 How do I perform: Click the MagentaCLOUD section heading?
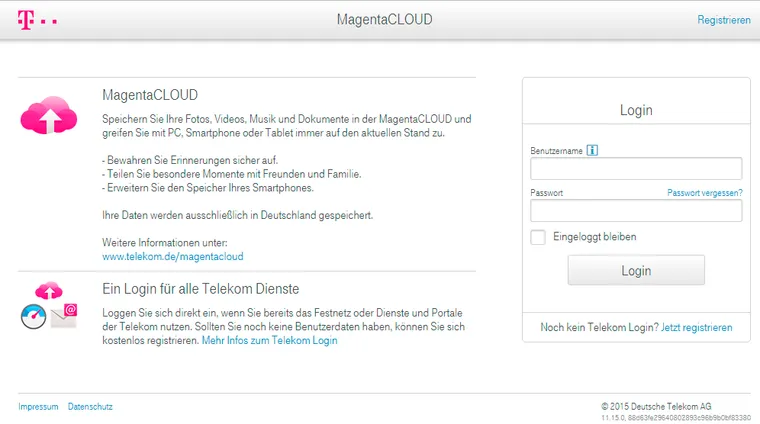(x=150, y=95)
